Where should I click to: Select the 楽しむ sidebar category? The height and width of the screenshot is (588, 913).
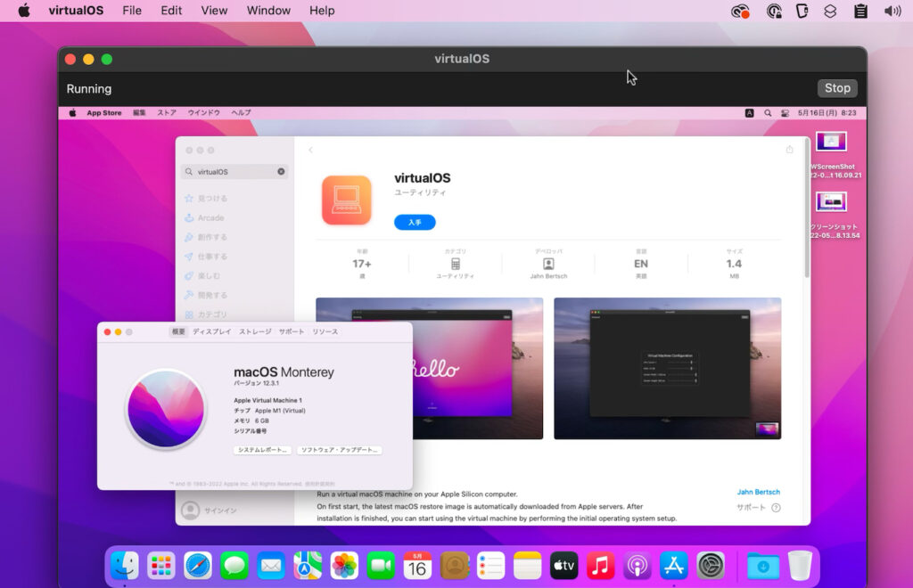coord(203,276)
